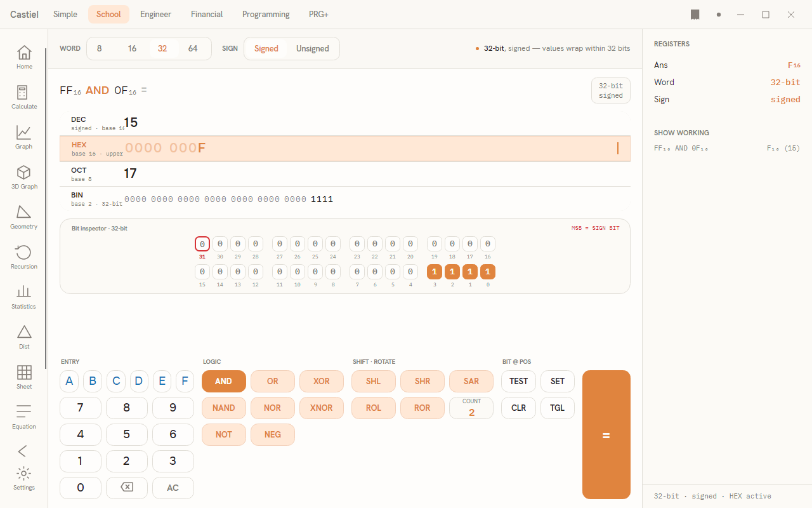Collapse sidebar with the back arrow
812x508 pixels.
pos(23,451)
